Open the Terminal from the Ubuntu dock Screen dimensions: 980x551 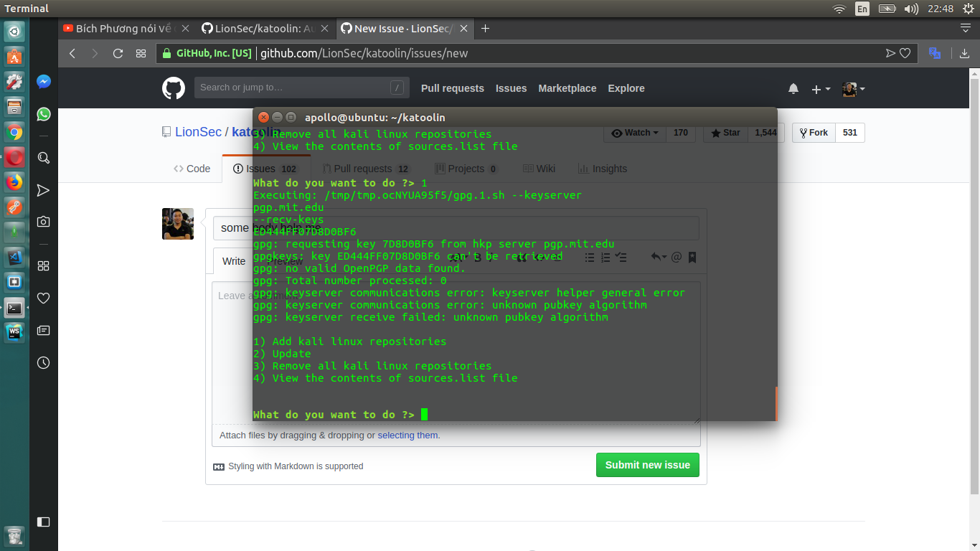14,309
